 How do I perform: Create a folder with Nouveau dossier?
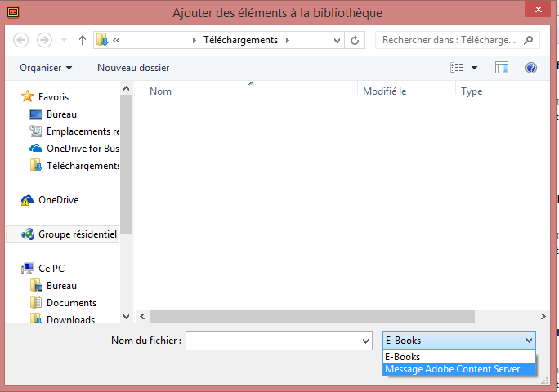pos(133,68)
